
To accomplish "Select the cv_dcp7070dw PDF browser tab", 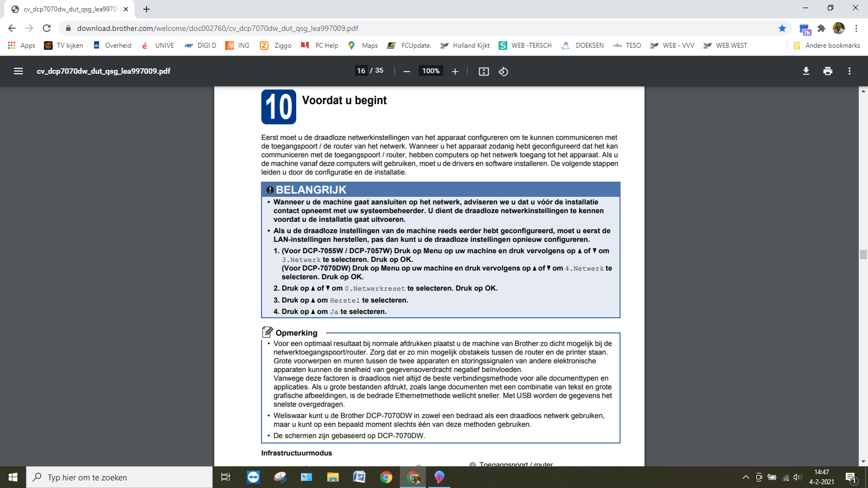I will click(71, 9).
